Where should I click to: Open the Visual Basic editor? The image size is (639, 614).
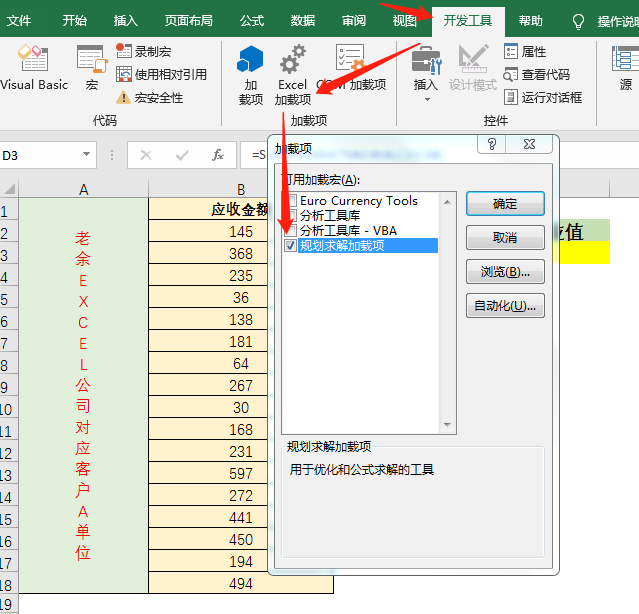(33, 68)
